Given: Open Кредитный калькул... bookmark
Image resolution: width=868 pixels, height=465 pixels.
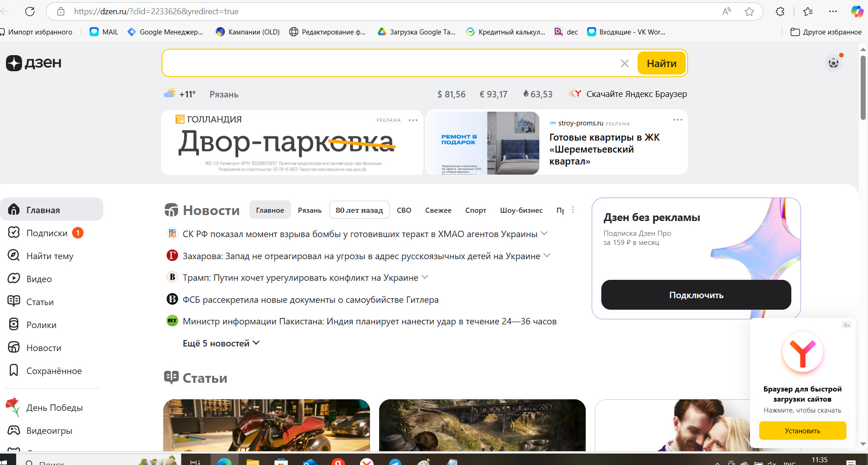Looking at the screenshot, I should pyautogui.click(x=506, y=32).
